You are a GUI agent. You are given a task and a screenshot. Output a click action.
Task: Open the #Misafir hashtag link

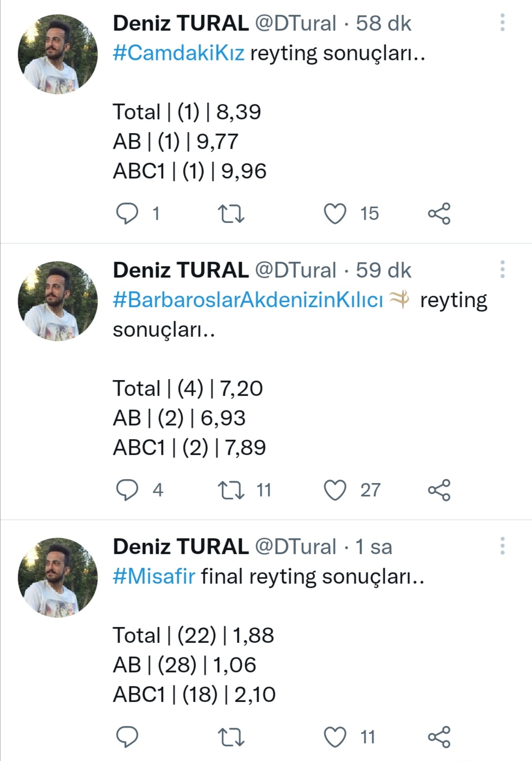tap(154, 577)
